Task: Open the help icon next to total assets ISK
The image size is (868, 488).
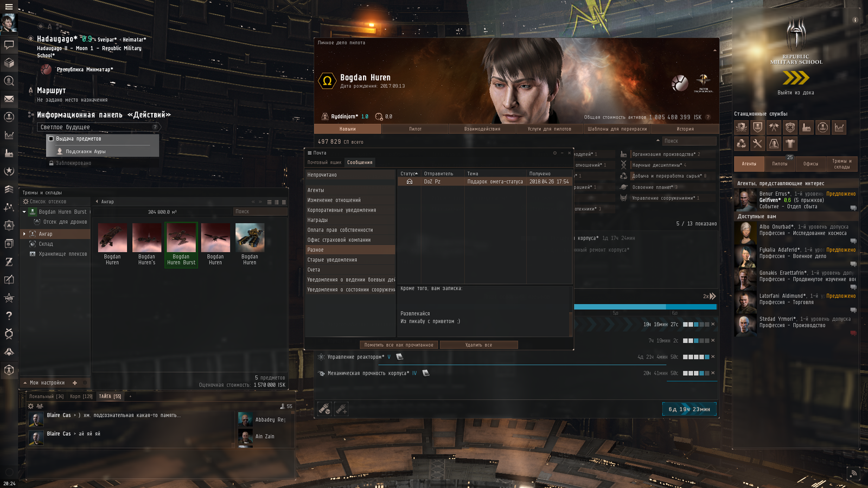Action: (x=708, y=117)
